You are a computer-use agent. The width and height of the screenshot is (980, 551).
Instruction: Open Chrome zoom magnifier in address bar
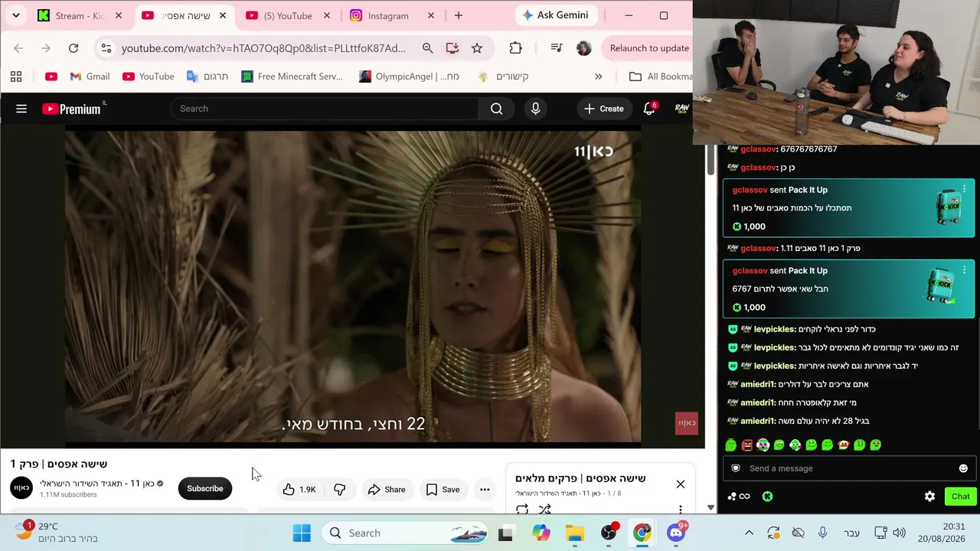click(428, 48)
